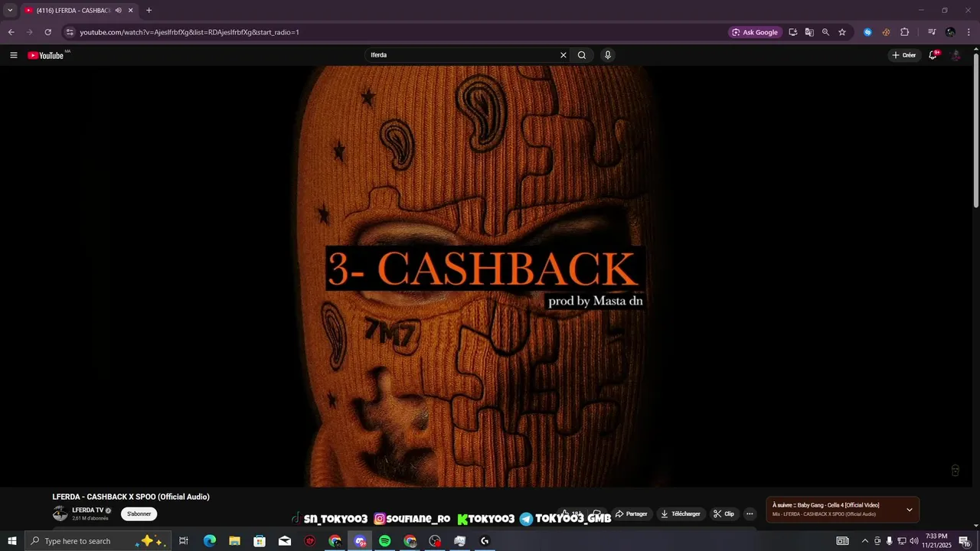The width and height of the screenshot is (980, 551).
Task: Open Mail from the taskbar
Action: click(285, 541)
